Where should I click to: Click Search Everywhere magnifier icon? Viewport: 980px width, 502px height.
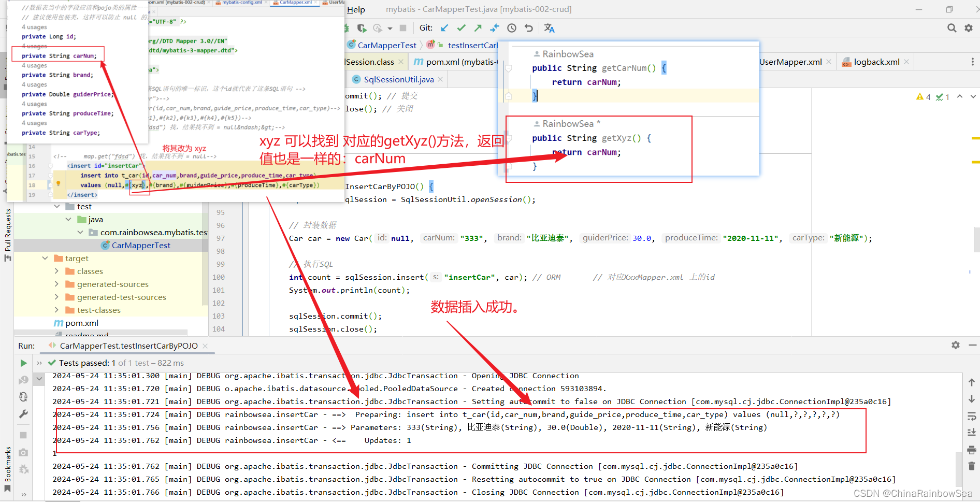[952, 28]
